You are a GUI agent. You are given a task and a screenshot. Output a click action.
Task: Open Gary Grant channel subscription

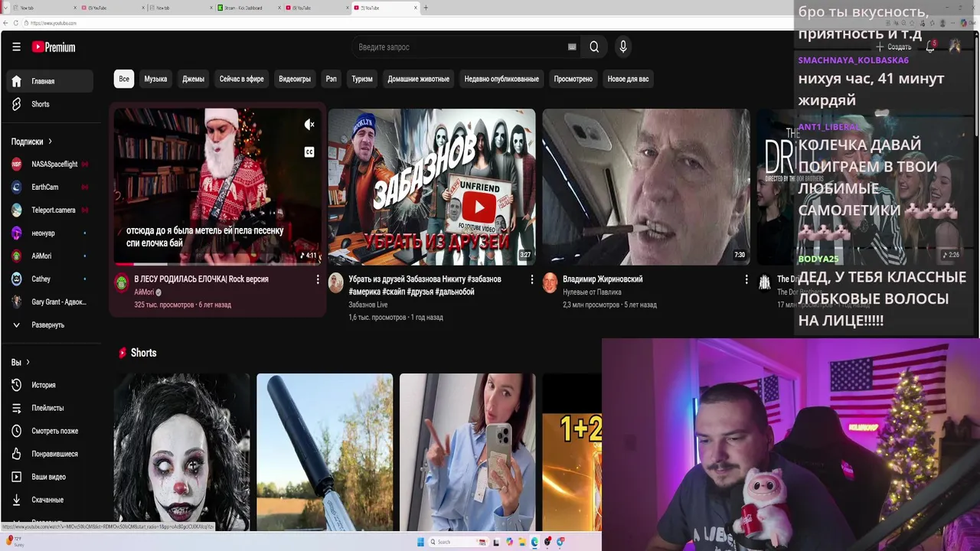51,302
